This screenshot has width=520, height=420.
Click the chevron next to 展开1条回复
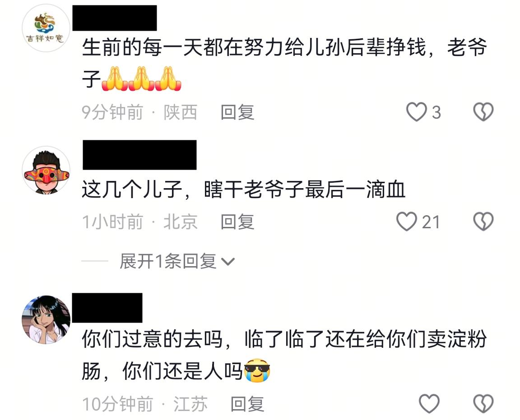coord(228,262)
